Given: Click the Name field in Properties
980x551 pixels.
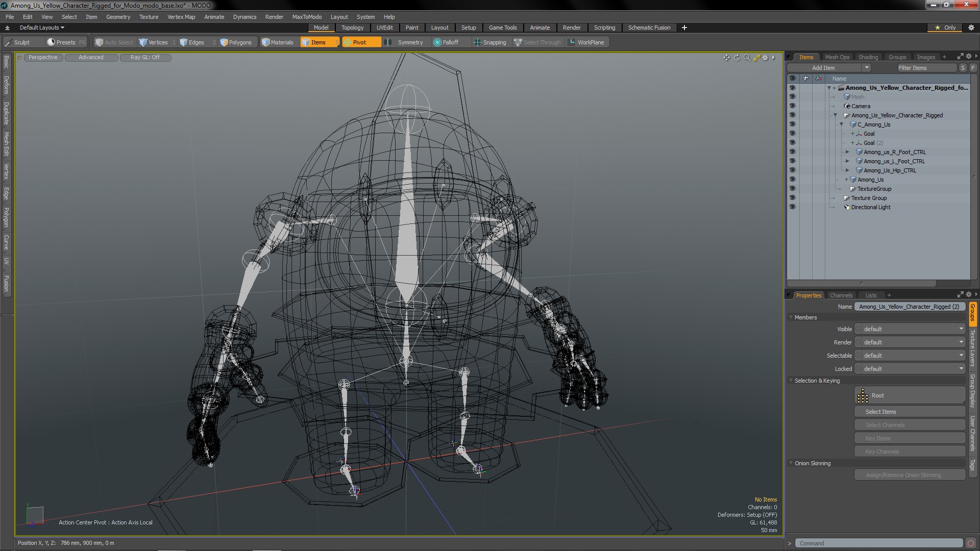Looking at the screenshot, I should pyautogui.click(x=909, y=307).
